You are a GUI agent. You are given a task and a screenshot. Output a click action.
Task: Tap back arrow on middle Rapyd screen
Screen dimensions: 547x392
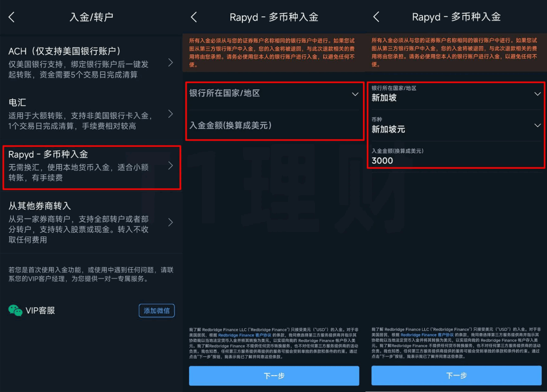pyautogui.click(x=194, y=17)
